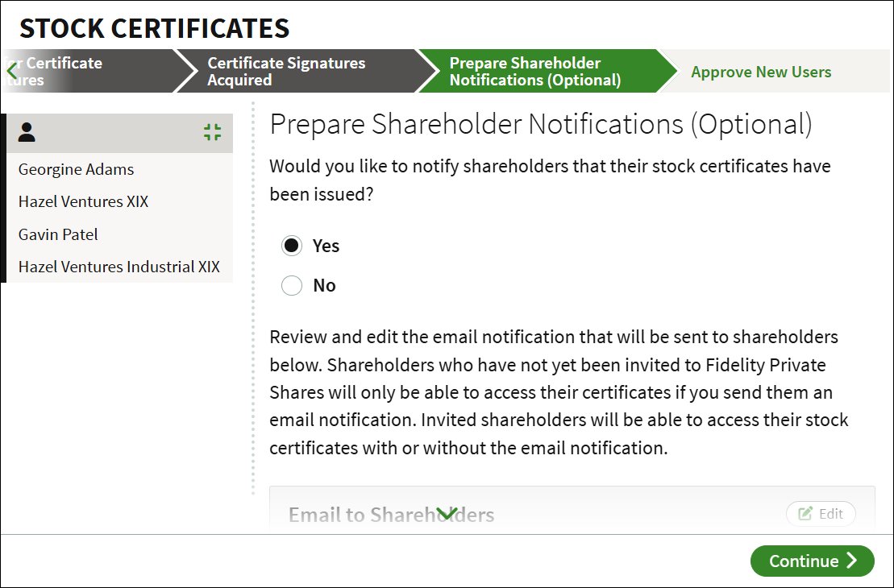
Task: Select Prepare Shareholder Notifications step
Action: tap(534, 71)
